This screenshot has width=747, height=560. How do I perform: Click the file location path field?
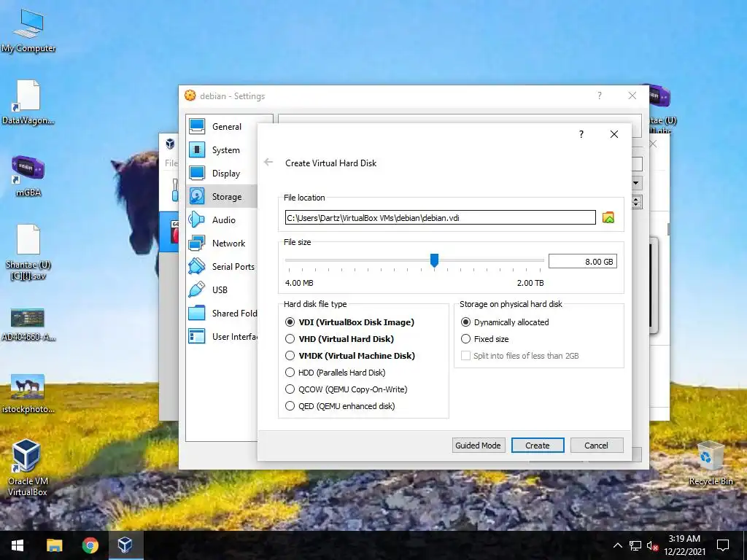tap(440, 217)
